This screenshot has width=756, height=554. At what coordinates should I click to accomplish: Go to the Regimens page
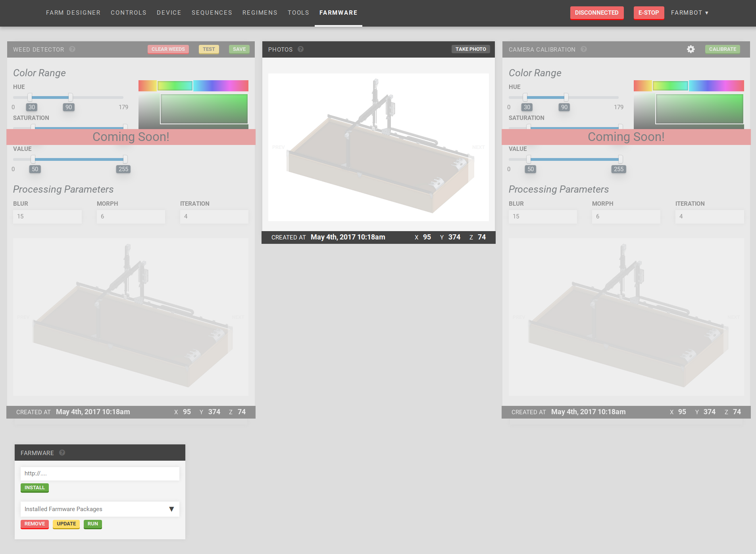260,13
